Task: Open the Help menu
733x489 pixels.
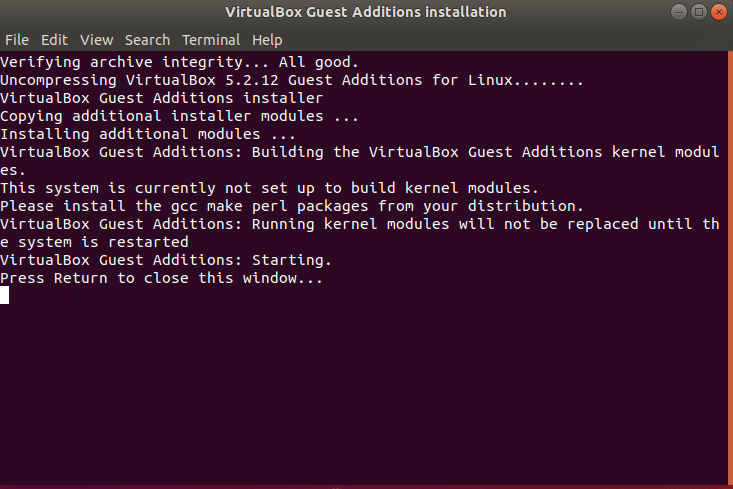Action: click(x=267, y=40)
